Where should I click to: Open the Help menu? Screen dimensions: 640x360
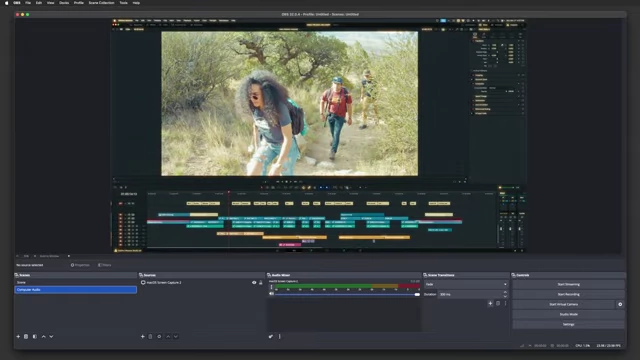coord(136,3)
